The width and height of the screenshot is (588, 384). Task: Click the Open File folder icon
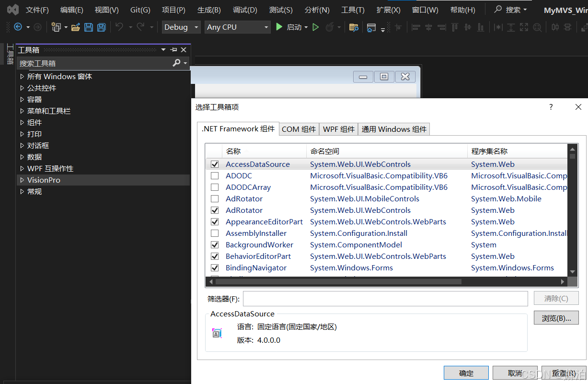[x=75, y=27]
